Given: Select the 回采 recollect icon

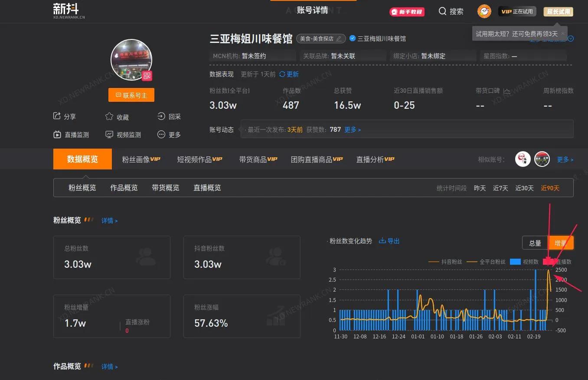Looking at the screenshot, I should pyautogui.click(x=160, y=116).
